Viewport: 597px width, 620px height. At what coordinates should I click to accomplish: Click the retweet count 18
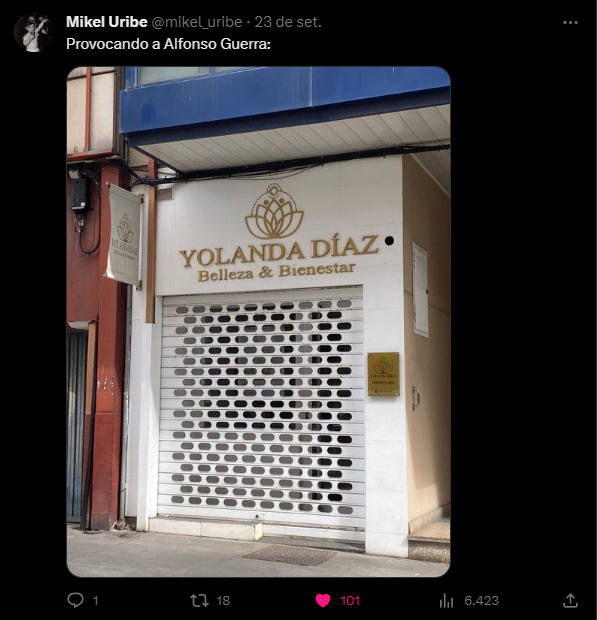(223, 601)
